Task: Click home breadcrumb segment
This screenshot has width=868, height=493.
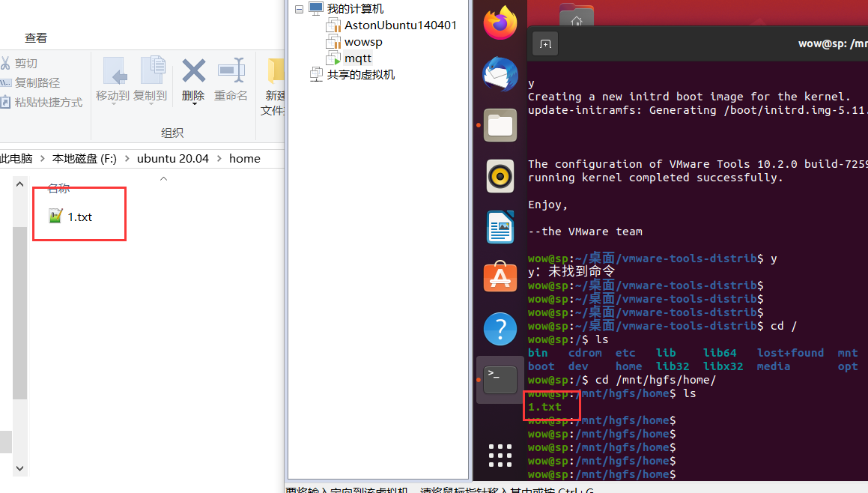Action: 245,158
